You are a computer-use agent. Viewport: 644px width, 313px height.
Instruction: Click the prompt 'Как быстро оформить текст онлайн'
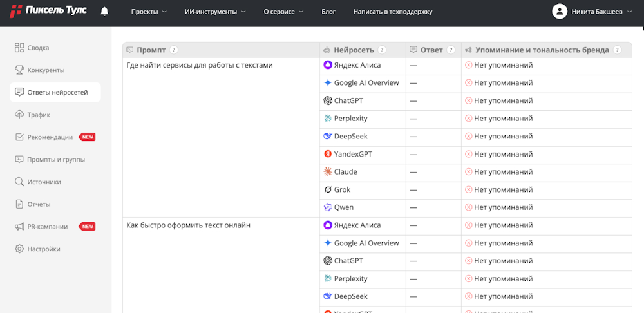tap(189, 225)
